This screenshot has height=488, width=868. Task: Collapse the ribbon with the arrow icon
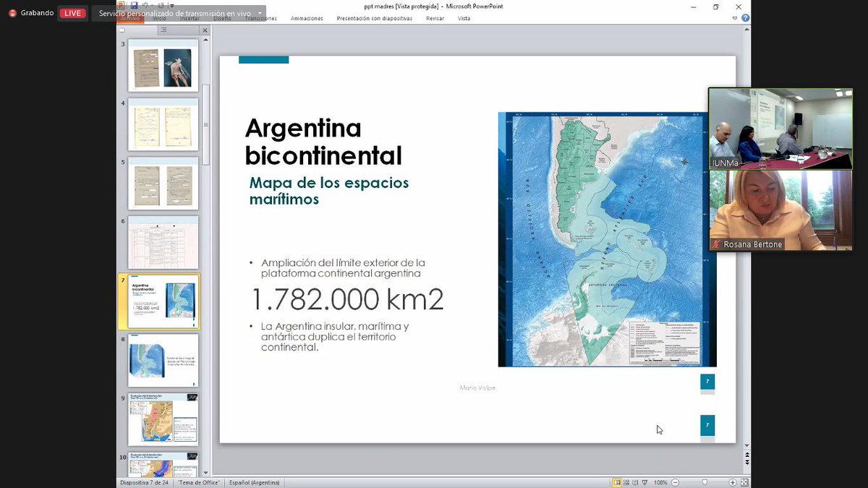coord(736,18)
